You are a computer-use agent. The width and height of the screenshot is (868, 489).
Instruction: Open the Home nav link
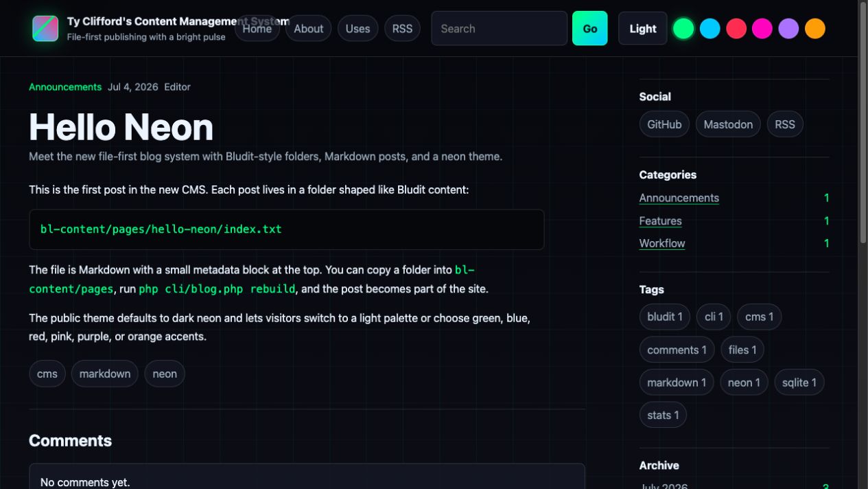tap(257, 29)
